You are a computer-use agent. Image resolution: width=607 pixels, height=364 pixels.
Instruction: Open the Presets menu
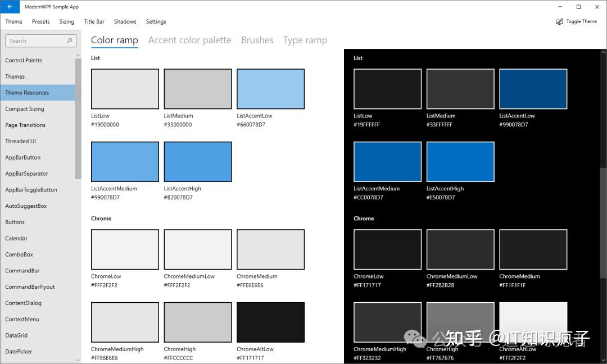tap(40, 21)
